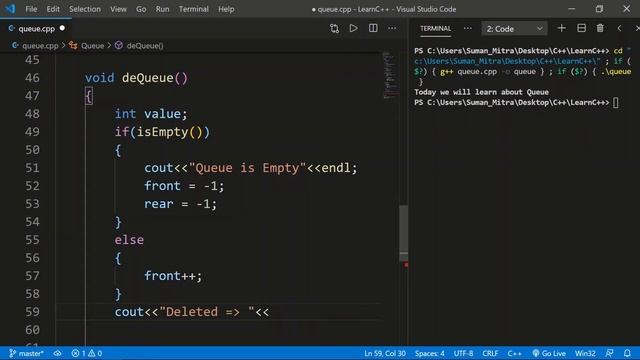Click terminal output 'Today we will learn about Queue'
This screenshot has width=640, height=360.
481,92
